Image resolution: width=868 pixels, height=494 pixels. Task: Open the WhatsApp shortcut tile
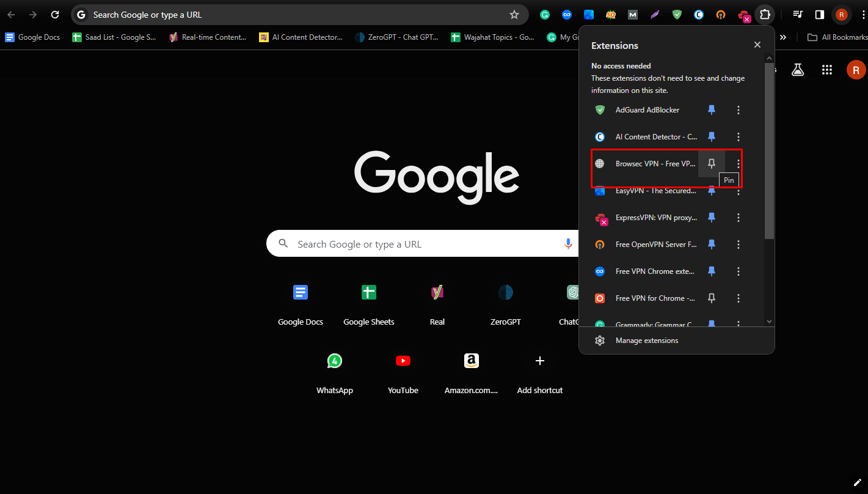point(335,372)
